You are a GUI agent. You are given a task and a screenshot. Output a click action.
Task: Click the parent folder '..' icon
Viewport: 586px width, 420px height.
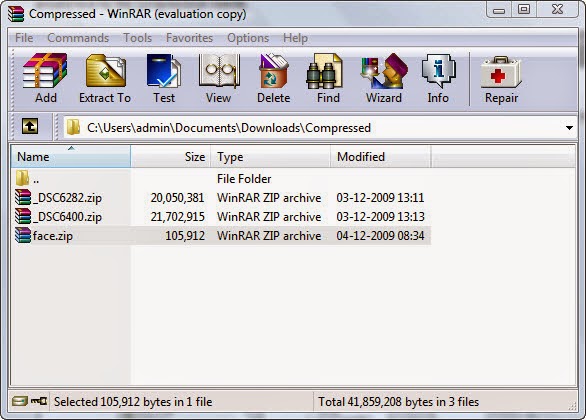(x=22, y=178)
